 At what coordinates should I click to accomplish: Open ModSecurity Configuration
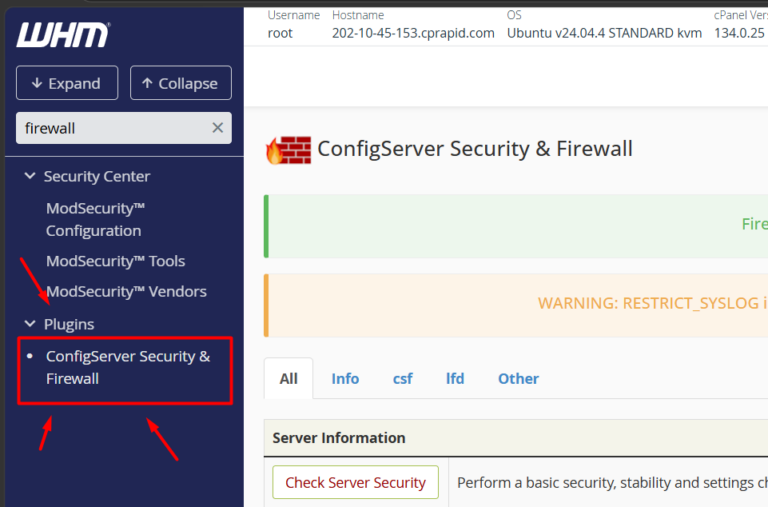pos(96,219)
